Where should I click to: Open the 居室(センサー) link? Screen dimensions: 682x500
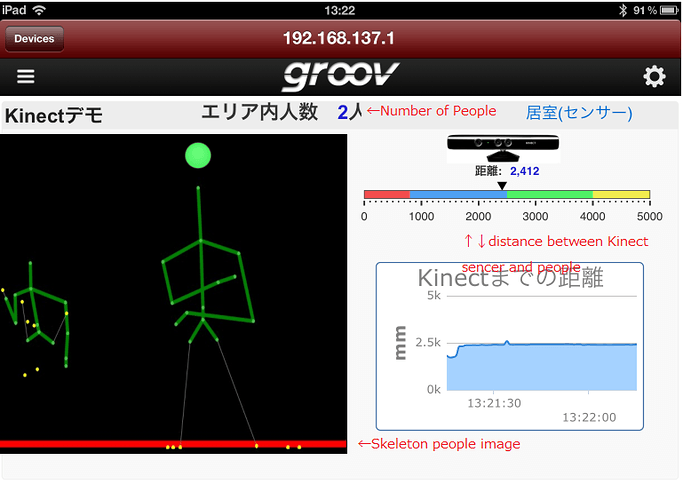coord(579,113)
